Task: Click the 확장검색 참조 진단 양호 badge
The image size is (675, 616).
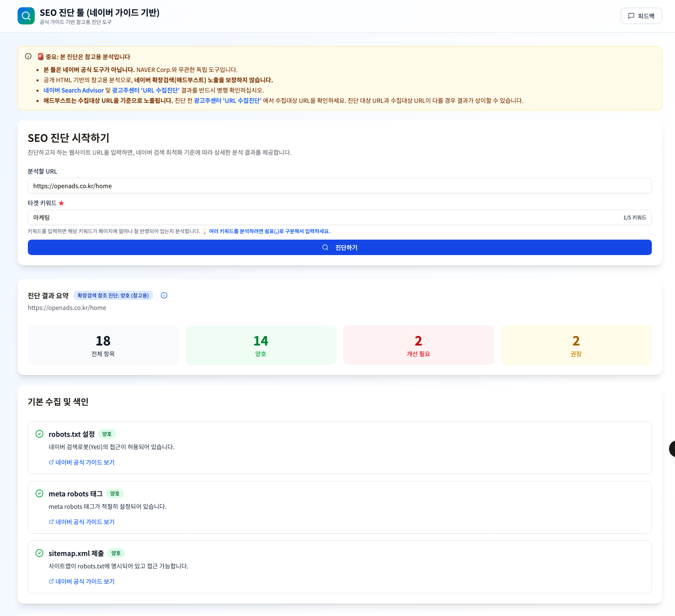Action: 113,295
